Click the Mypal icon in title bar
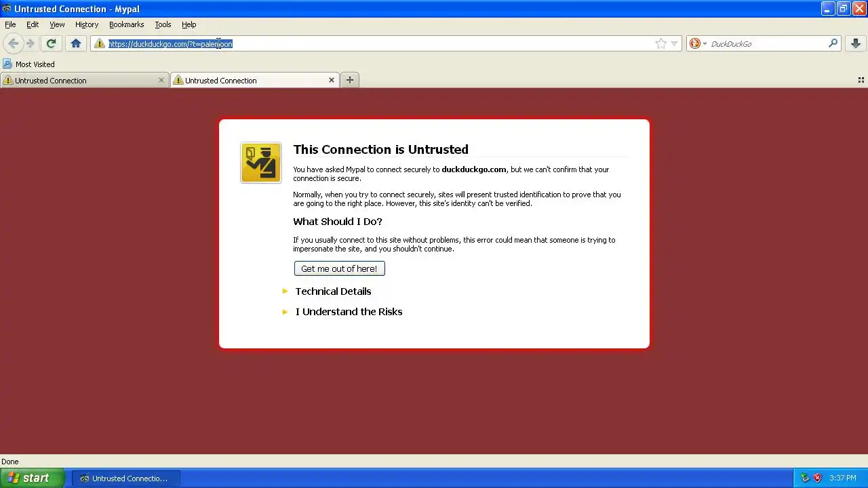 click(x=7, y=9)
